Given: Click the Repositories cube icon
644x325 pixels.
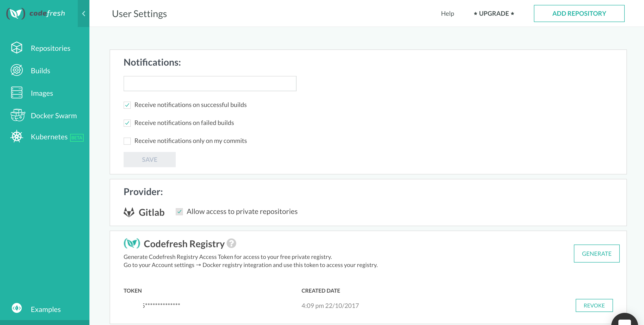Looking at the screenshot, I should [x=16, y=48].
